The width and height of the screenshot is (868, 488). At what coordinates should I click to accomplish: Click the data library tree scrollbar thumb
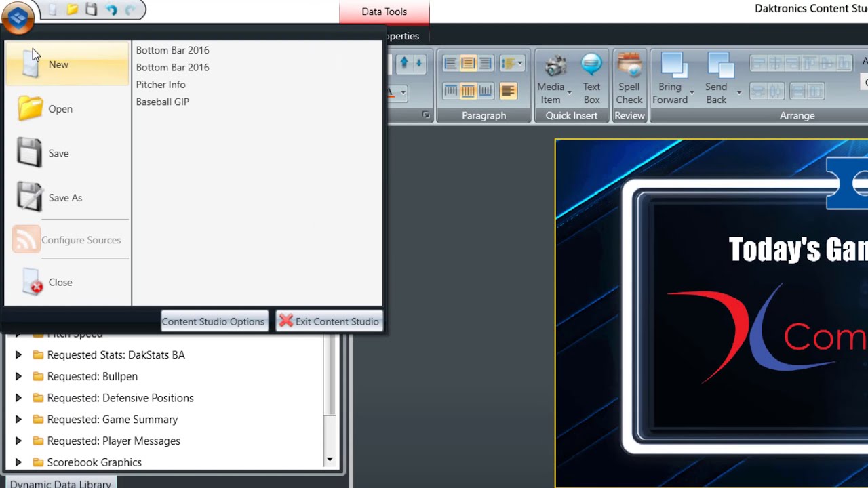coord(330,375)
